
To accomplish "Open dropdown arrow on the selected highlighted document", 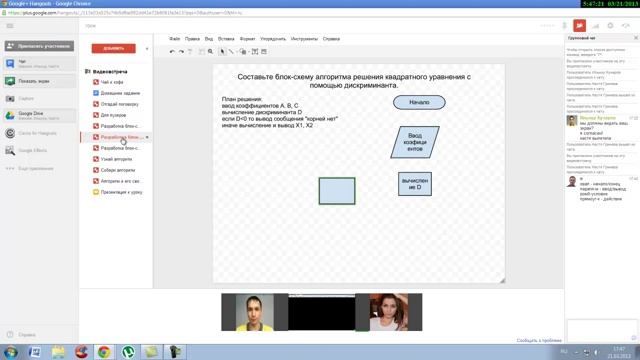I will [x=147, y=137].
